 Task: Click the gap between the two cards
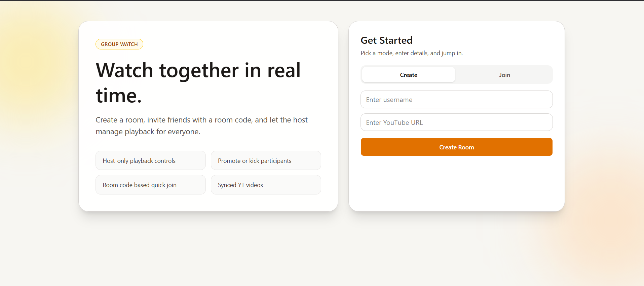[343, 116]
